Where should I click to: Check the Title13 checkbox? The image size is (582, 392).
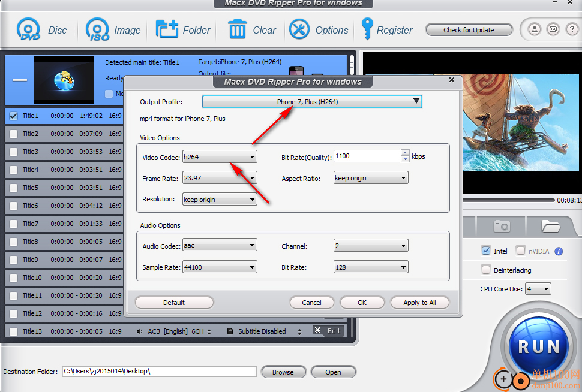(13, 332)
